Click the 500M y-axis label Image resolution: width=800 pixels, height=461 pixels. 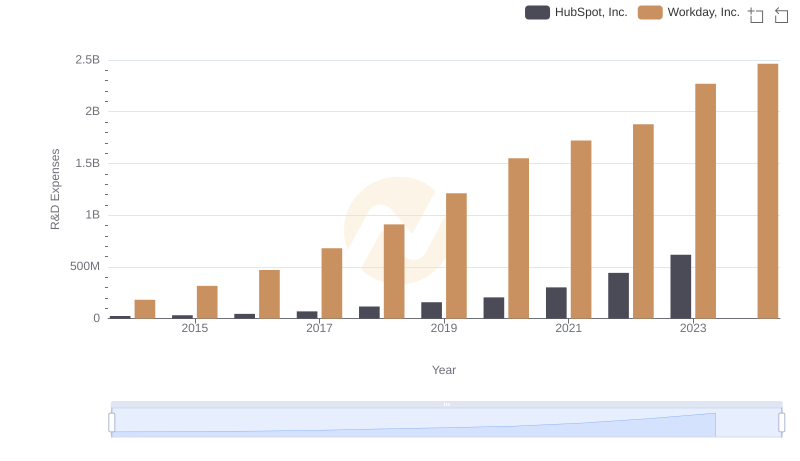coord(85,266)
